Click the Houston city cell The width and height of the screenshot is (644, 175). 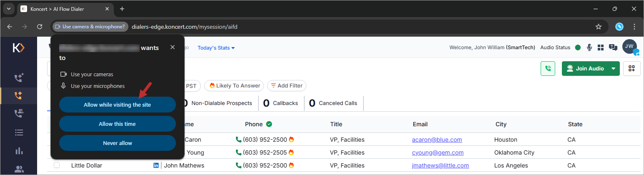coord(506,140)
